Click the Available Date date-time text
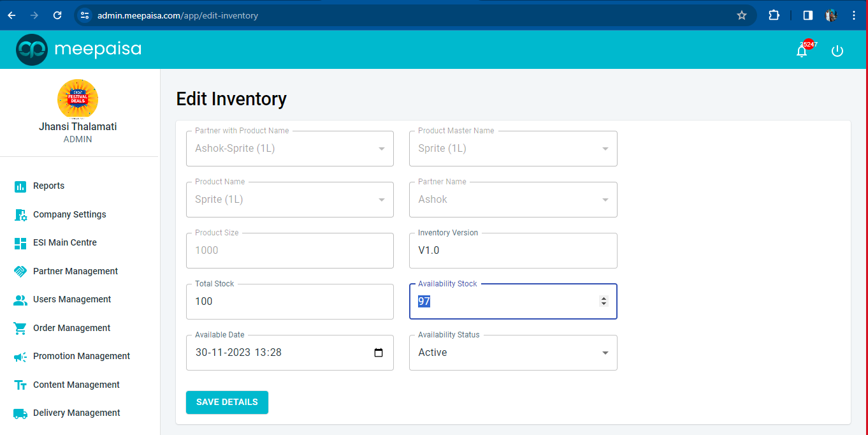Image resolution: width=868 pixels, height=435 pixels. [x=238, y=352]
